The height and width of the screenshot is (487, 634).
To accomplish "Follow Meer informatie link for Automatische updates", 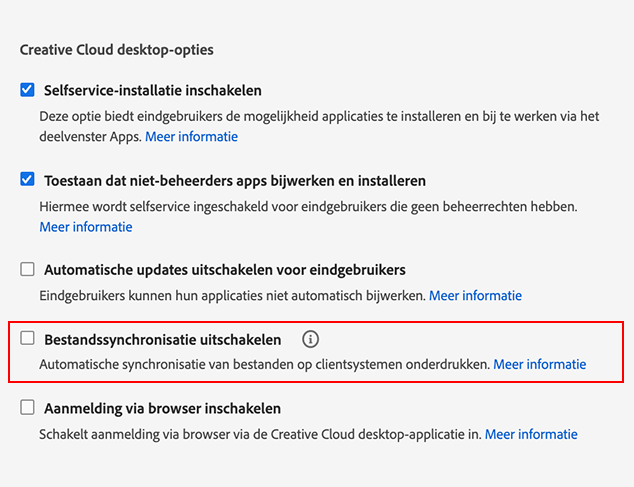I will click(475, 296).
